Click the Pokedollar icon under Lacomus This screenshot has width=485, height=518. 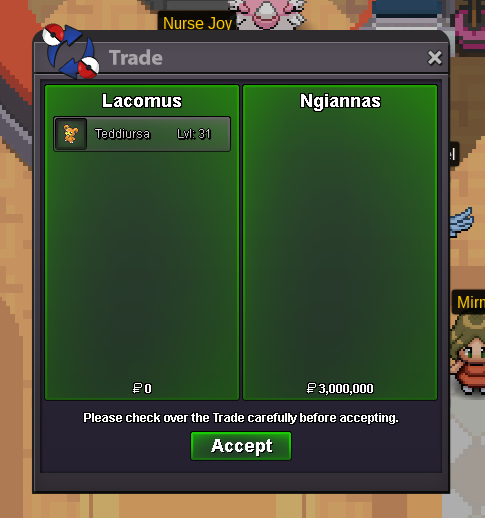137,388
